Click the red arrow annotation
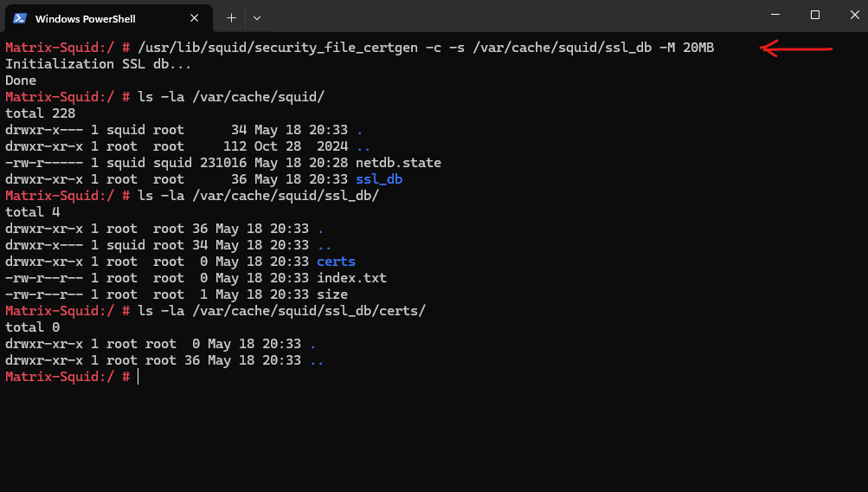 click(x=795, y=49)
